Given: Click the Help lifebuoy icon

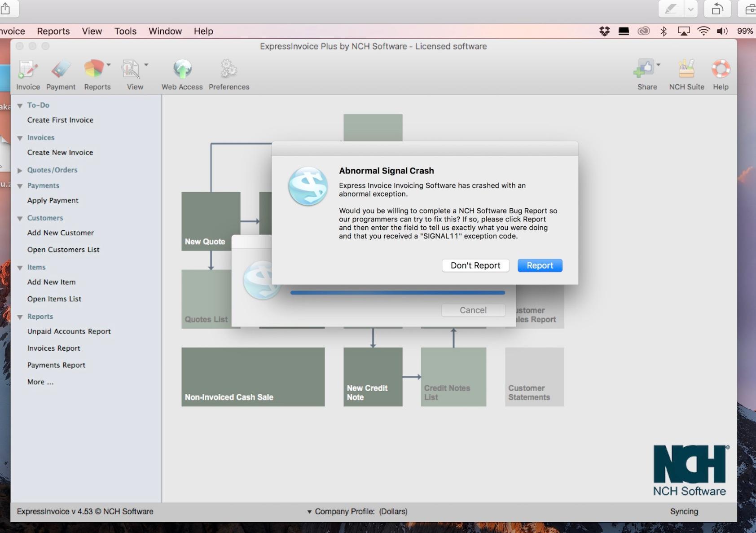Looking at the screenshot, I should point(721,70).
